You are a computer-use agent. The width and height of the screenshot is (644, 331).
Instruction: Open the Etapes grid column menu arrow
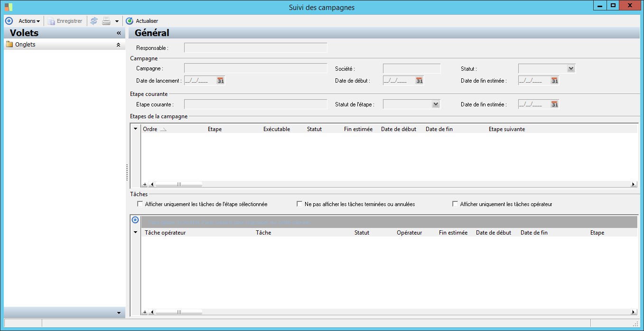pyautogui.click(x=135, y=129)
